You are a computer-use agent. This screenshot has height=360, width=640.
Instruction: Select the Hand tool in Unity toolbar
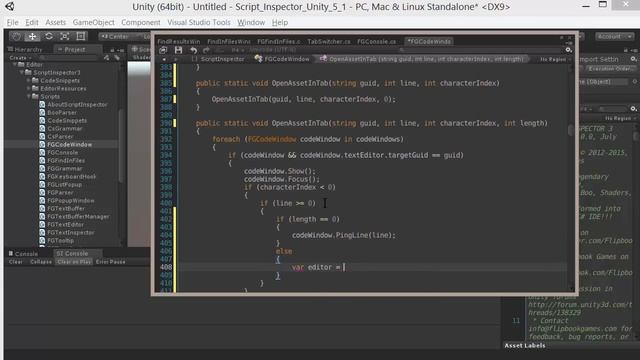coord(16,36)
